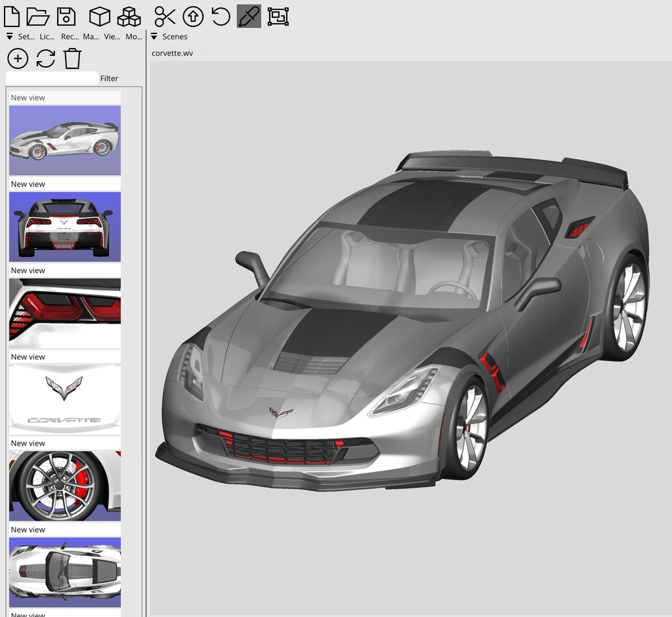Viewport: 672px width, 617px height.
Task: Click the New file icon
Action: (12, 16)
